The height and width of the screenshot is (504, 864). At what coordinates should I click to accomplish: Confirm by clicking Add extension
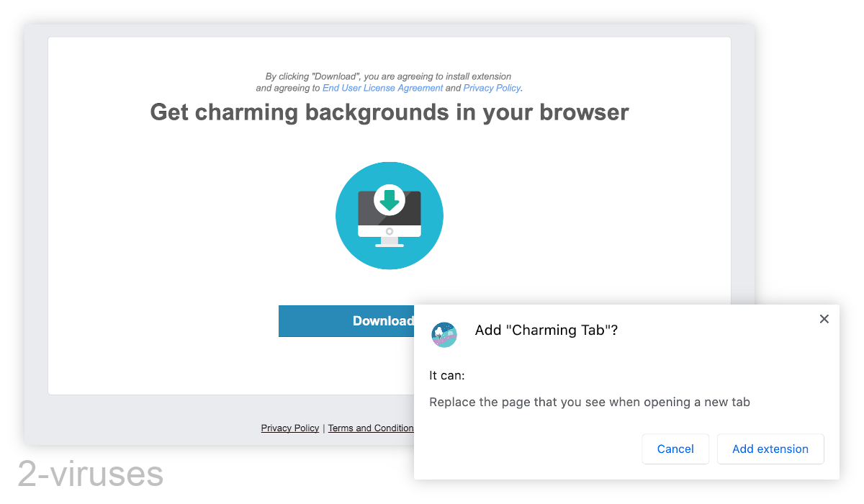(x=770, y=449)
